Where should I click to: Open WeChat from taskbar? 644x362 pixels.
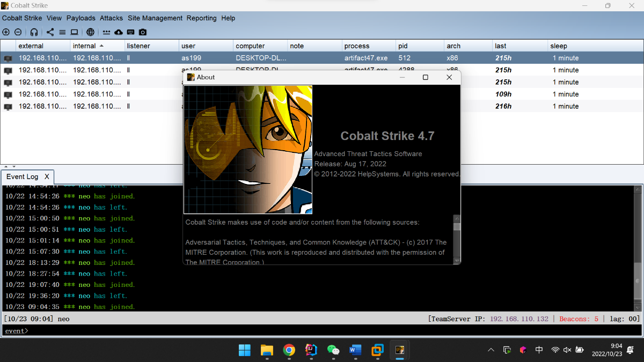coord(333,350)
